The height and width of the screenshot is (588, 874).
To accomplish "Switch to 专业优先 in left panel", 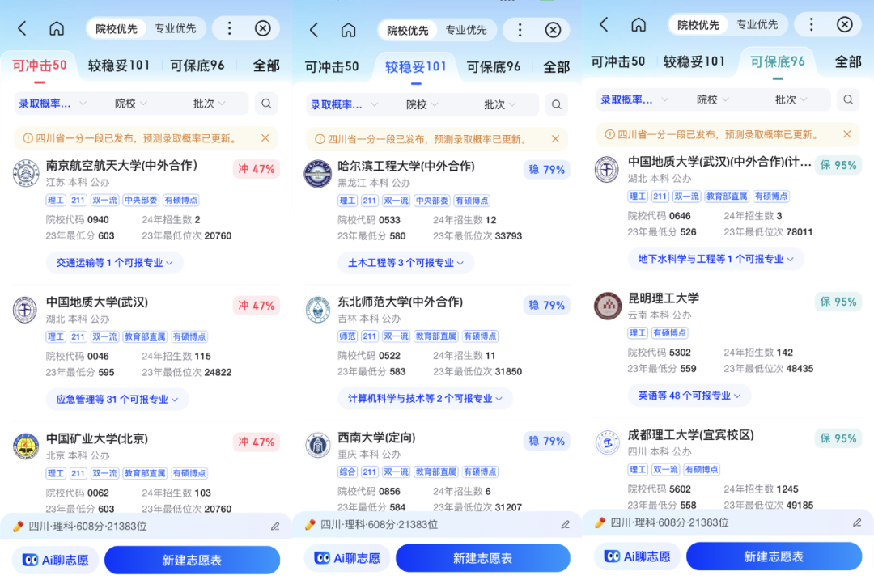I will point(175,28).
